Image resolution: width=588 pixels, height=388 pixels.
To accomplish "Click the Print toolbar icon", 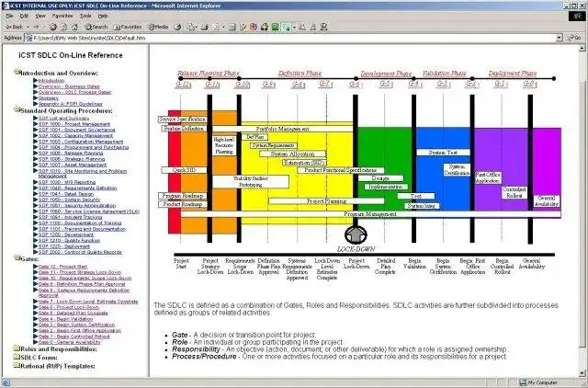I will (x=205, y=27).
